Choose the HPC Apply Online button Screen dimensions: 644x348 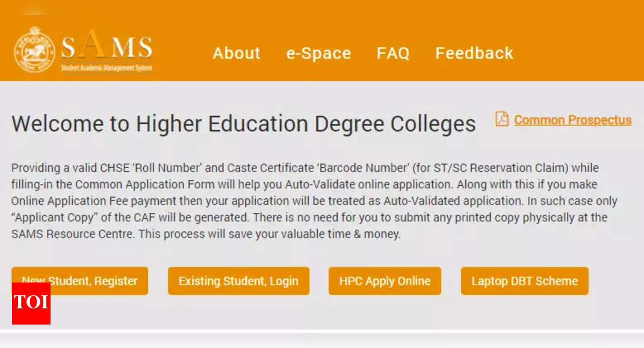coord(385,281)
